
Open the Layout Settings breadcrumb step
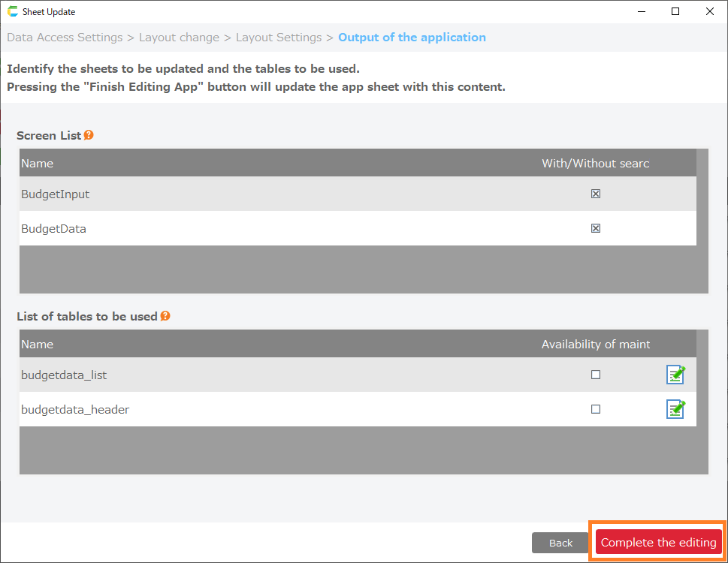[x=279, y=38]
